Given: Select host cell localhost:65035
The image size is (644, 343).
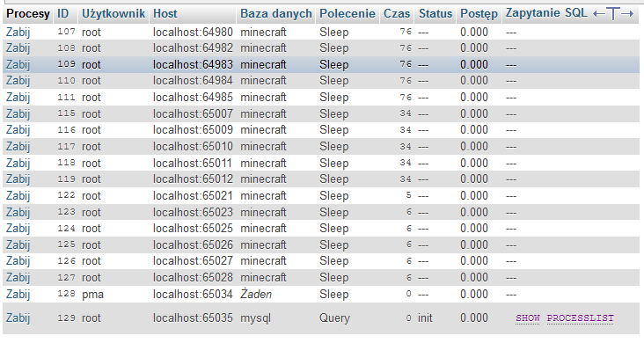Looking at the screenshot, I should point(193,318).
